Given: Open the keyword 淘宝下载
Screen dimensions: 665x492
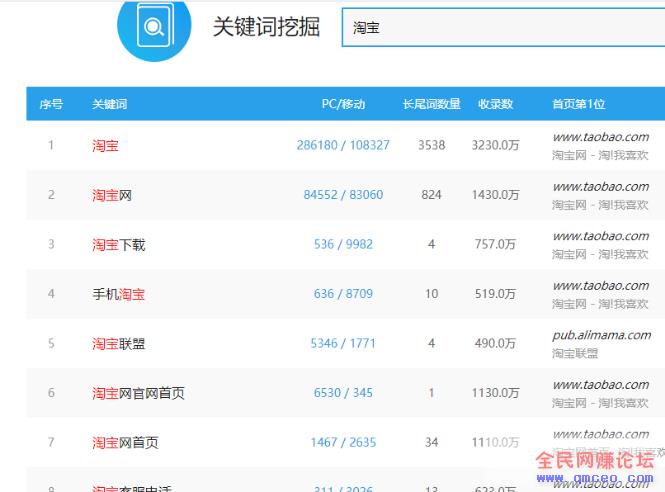Looking at the screenshot, I should point(118,245).
